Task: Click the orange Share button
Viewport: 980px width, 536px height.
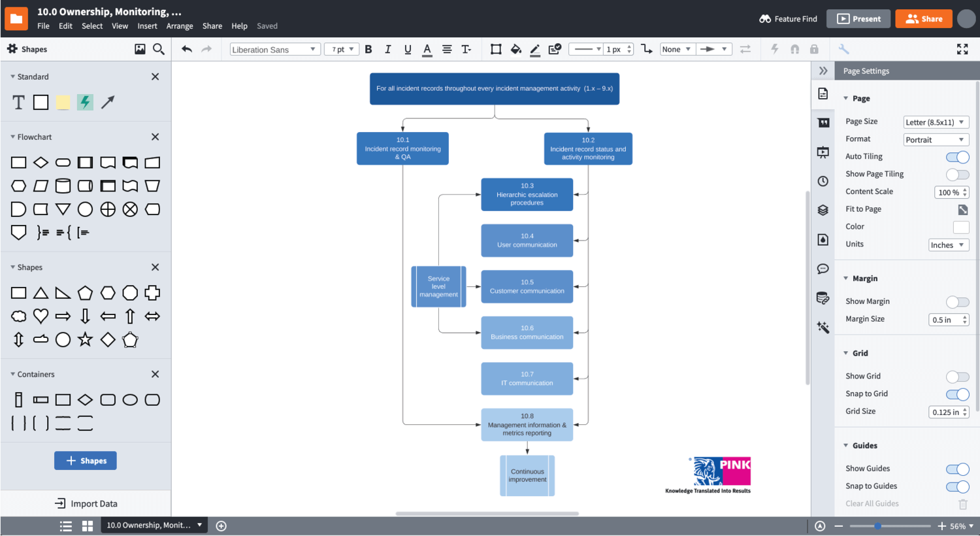Action: (923, 19)
